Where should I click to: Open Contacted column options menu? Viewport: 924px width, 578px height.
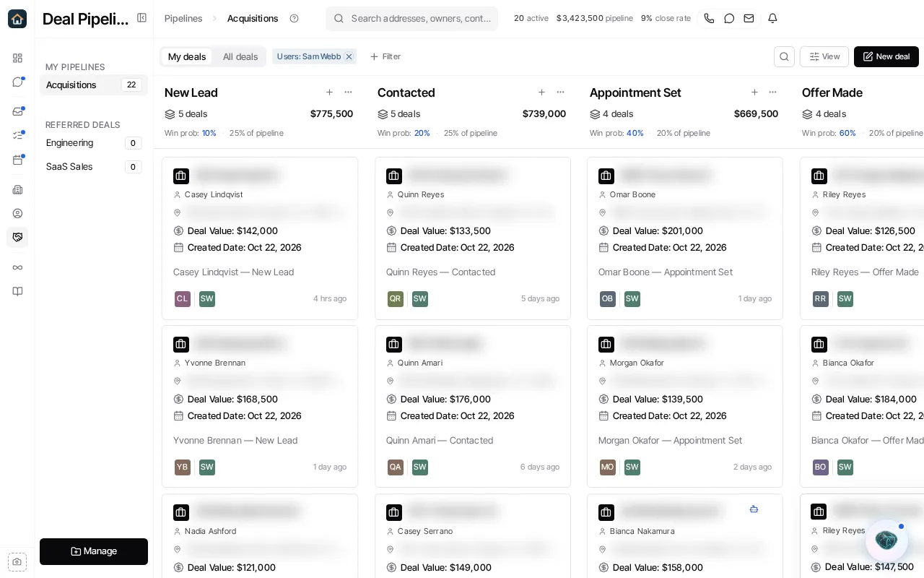(560, 92)
